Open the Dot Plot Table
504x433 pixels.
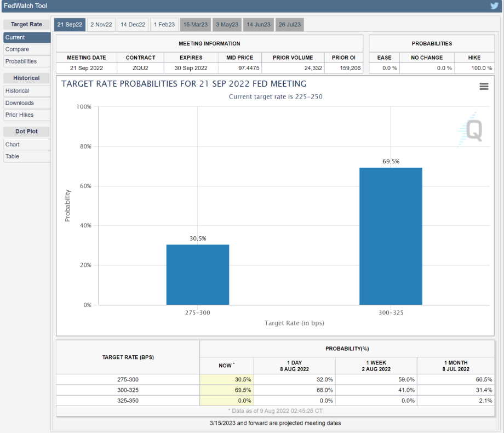tap(26, 157)
